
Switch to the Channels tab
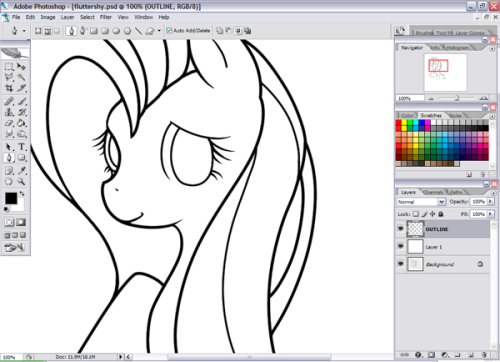(x=433, y=192)
